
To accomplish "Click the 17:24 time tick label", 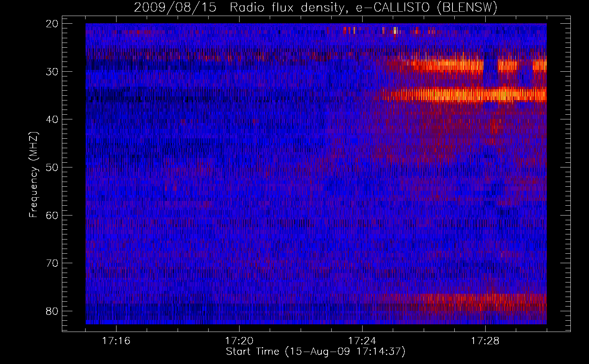I will click(x=362, y=341).
